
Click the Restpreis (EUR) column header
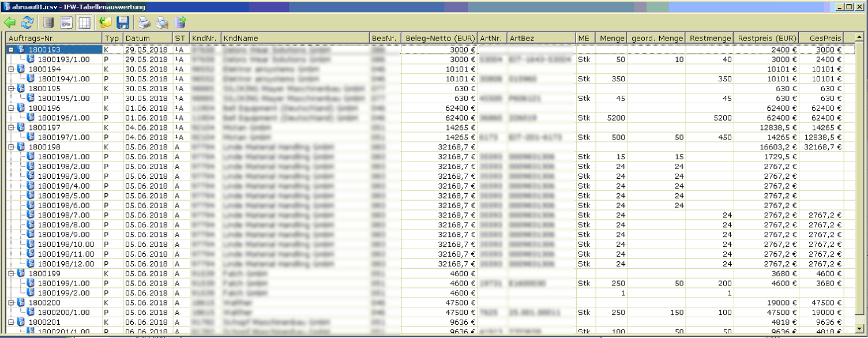coord(766,38)
